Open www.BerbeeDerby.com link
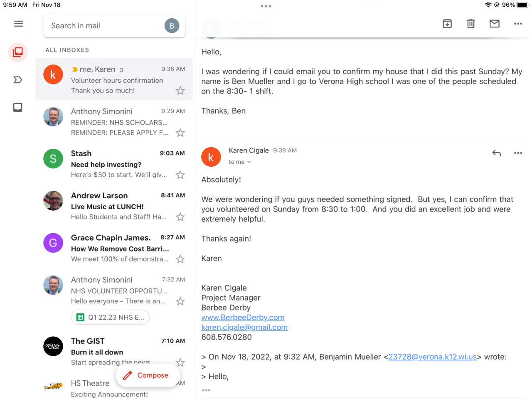 (x=243, y=318)
